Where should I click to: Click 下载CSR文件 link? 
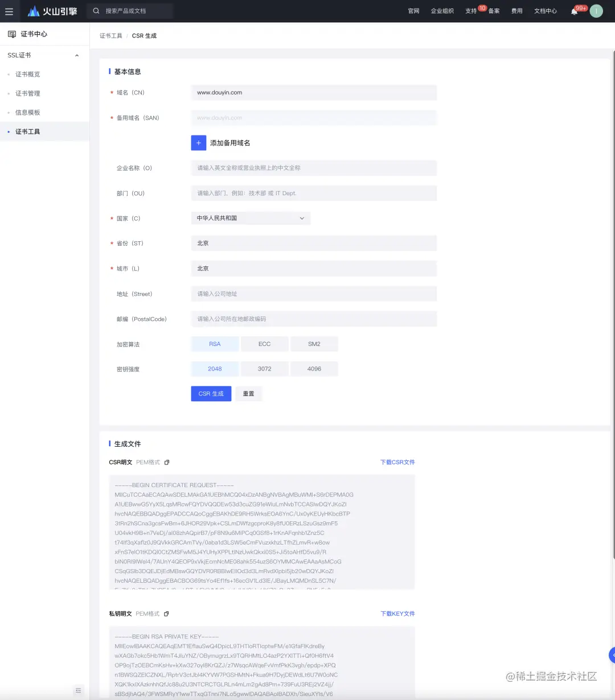(397, 462)
